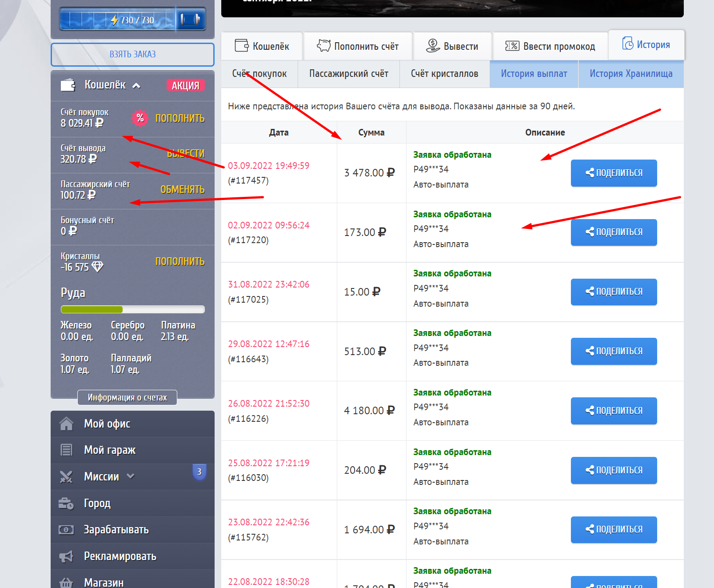Image resolution: width=714 pixels, height=588 pixels.
Task: Click ВЫВЕСТИ next to Счёт вывода
Action: [186, 153]
